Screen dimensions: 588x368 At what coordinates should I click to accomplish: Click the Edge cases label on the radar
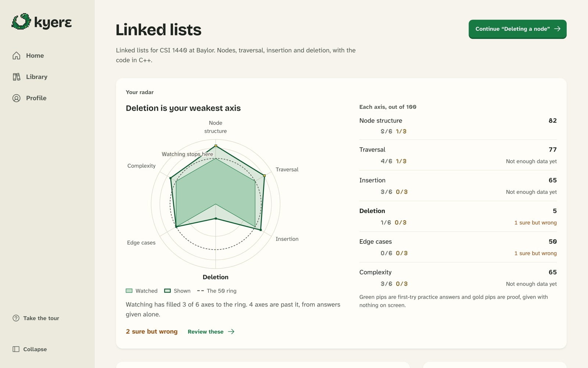tap(141, 243)
